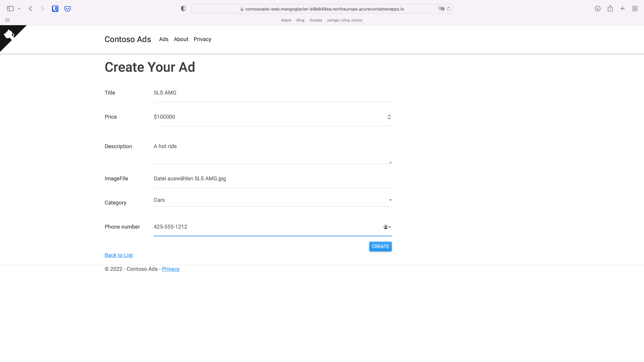The width and height of the screenshot is (644, 362).
Task: Click the translate page icon in address bar
Action: pyautogui.click(x=441, y=9)
